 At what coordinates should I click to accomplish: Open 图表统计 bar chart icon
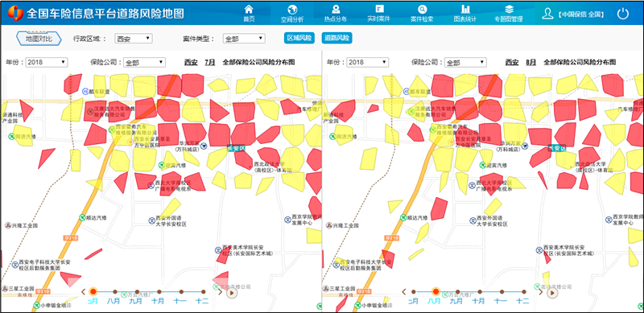[x=465, y=9]
